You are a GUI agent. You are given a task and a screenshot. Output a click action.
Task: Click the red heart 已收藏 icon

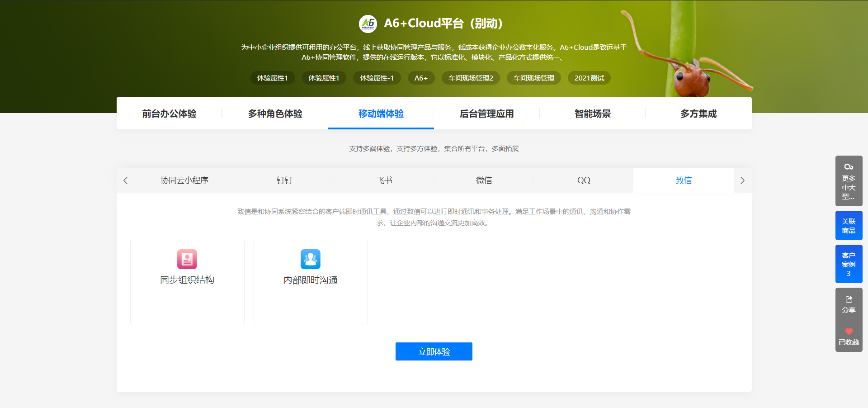tap(849, 332)
